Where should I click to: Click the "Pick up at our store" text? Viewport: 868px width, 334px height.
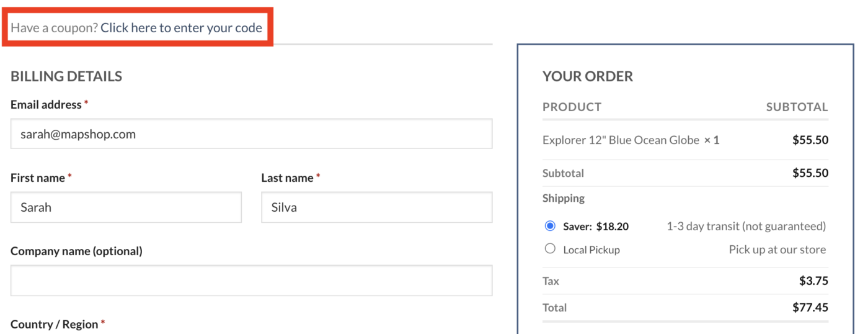pyautogui.click(x=777, y=250)
